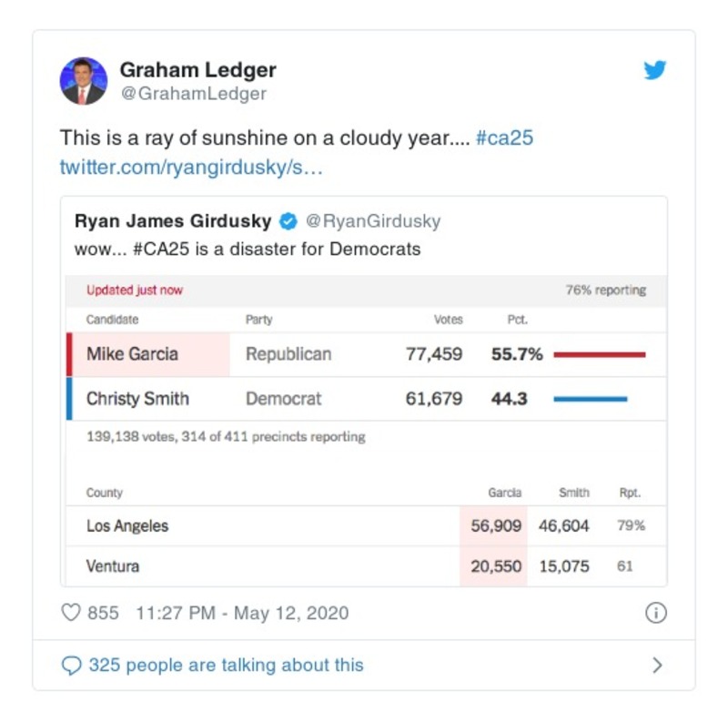The width and height of the screenshot is (728, 723).
Task: Click the Los Angeles county row
Action: coord(127,526)
